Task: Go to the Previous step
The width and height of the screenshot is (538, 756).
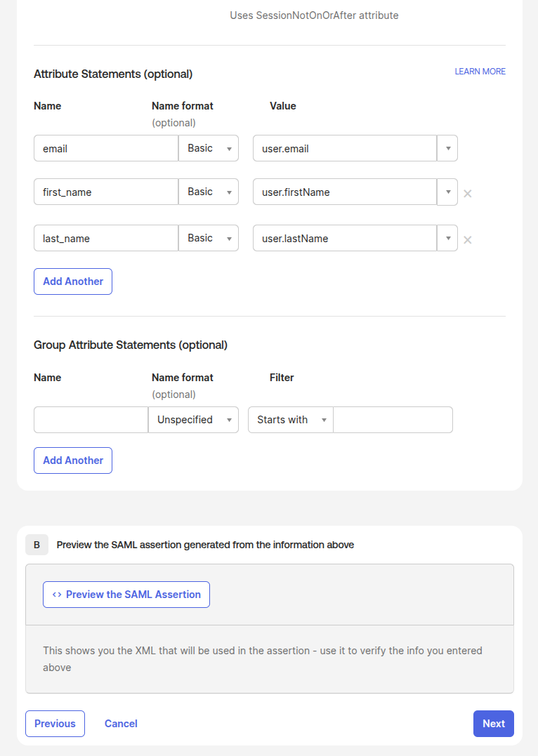Action: point(55,724)
